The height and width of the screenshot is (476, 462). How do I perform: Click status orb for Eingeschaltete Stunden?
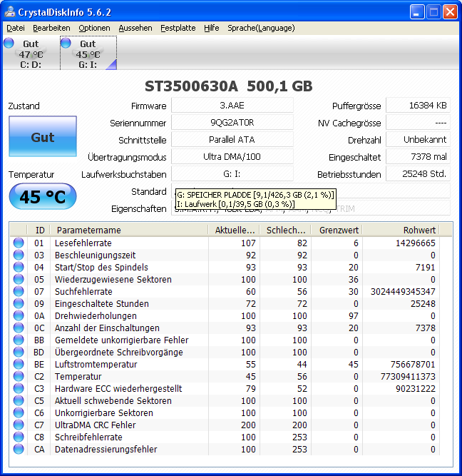coord(19,303)
